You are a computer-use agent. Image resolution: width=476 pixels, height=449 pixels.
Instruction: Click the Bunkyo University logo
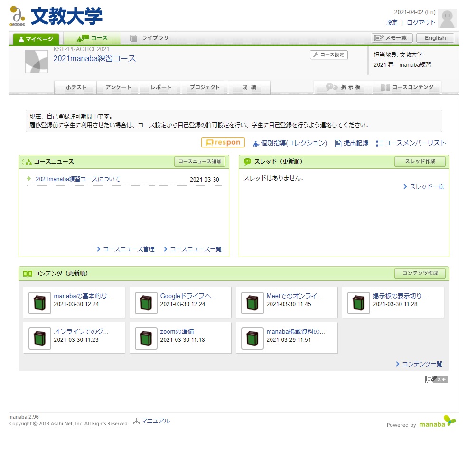pyautogui.click(x=56, y=16)
